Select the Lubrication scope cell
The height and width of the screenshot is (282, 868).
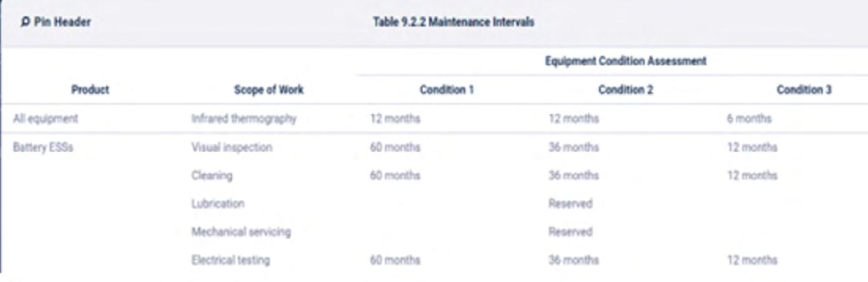coord(218,204)
